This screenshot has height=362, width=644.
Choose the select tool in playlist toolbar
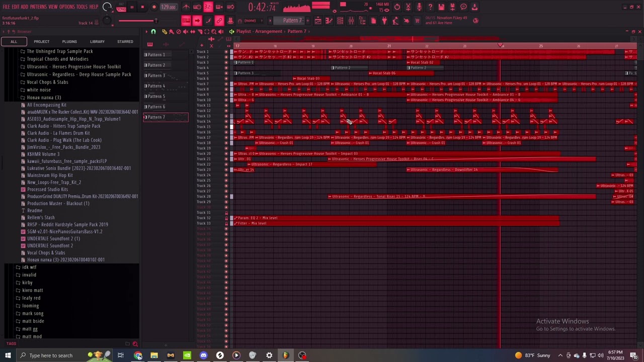[207, 32]
